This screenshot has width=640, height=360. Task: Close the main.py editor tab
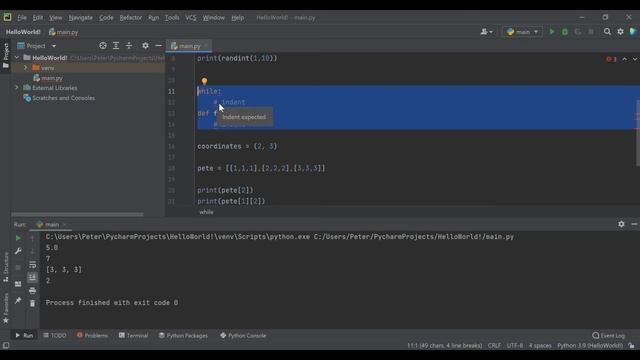click(206, 46)
